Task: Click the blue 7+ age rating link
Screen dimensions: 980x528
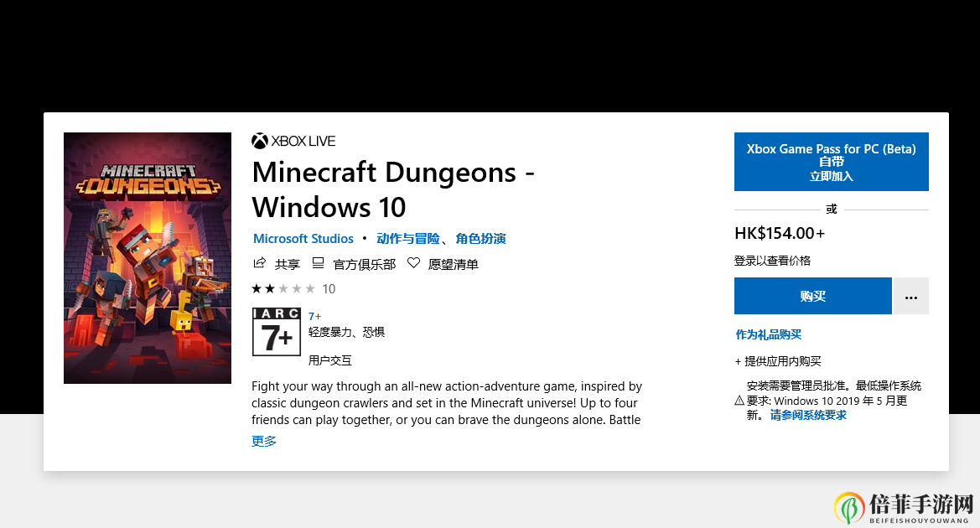Action: (x=315, y=316)
